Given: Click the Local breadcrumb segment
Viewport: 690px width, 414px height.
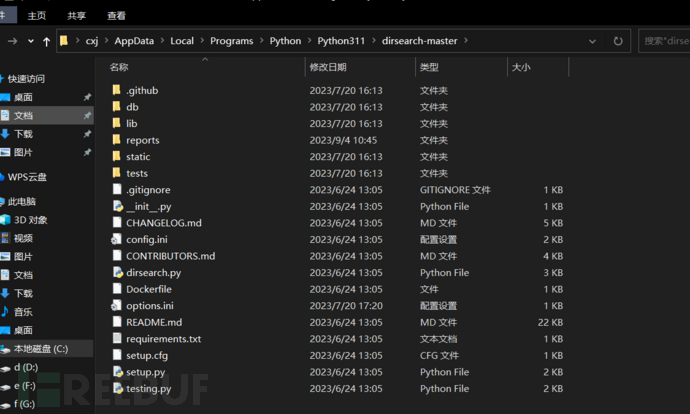Looking at the screenshot, I should point(182,41).
